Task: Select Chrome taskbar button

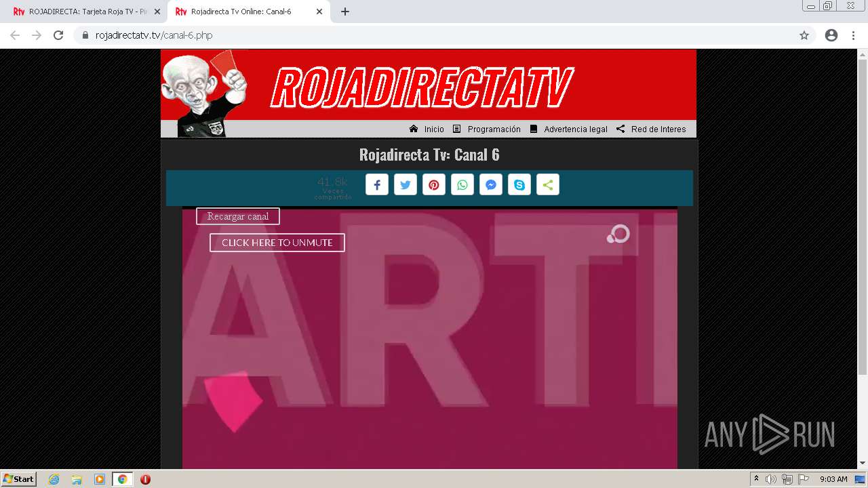Action: (122, 479)
